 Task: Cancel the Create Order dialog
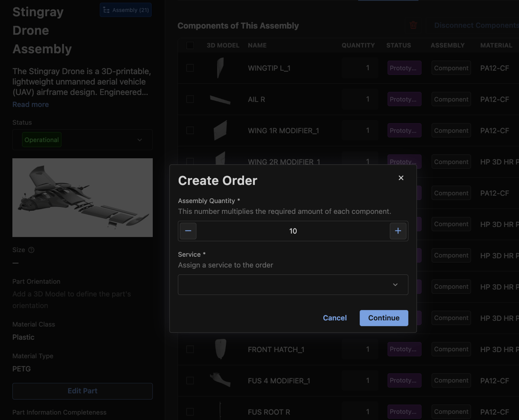coord(335,318)
